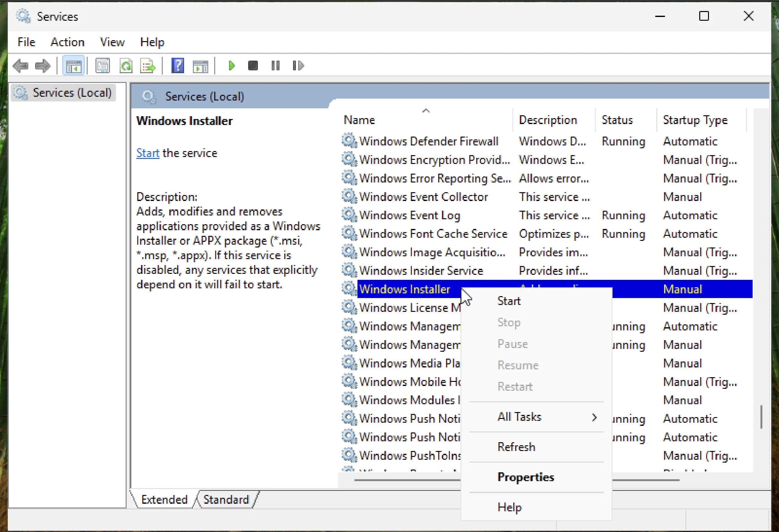Click Running status of Windows Defender Firewall
The width and height of the screenshot is (779, 532).
624,141
